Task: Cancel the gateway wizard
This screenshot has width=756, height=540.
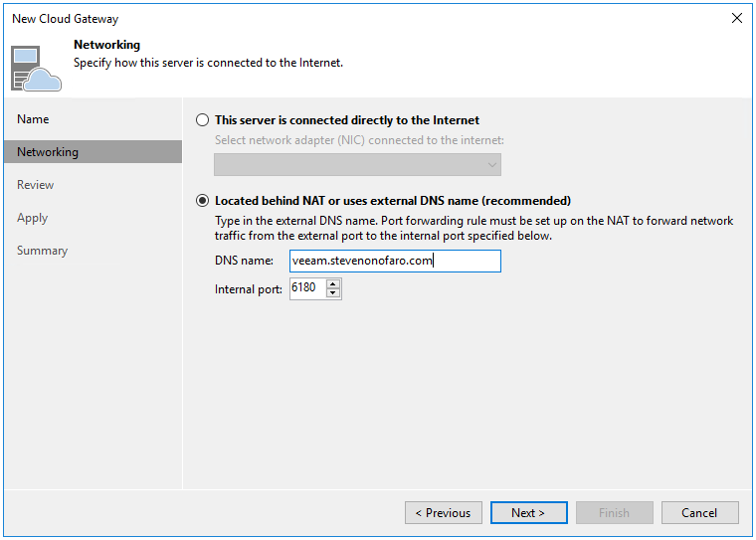Action: [699, 513]
